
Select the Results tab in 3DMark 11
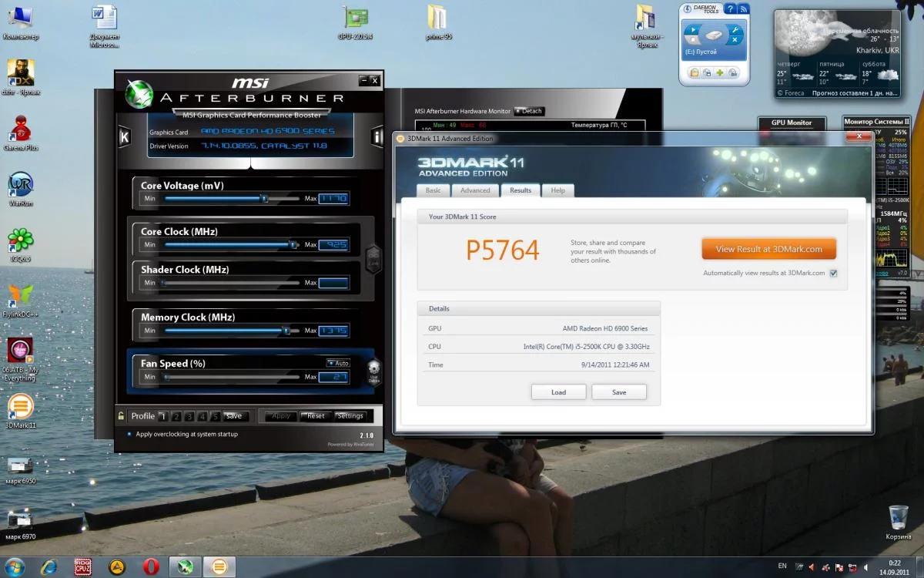[x=521, y=190]
